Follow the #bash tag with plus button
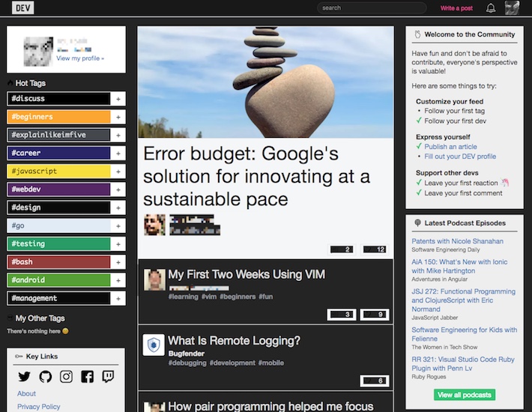 (118, 262)
